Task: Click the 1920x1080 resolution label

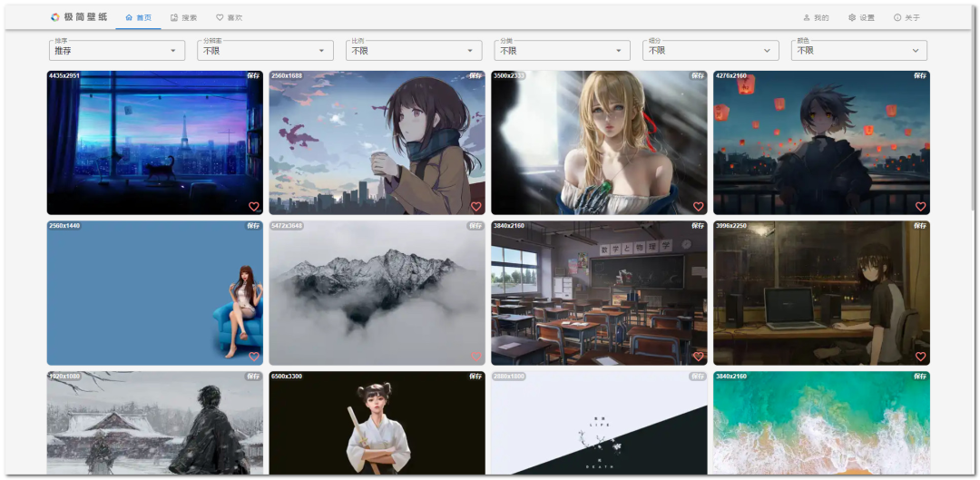Action: (64, 377)
